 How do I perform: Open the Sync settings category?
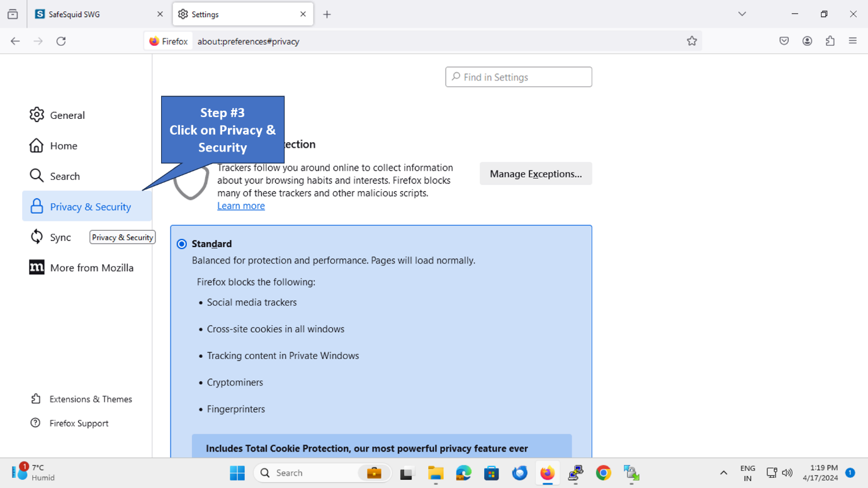(60, 237)
